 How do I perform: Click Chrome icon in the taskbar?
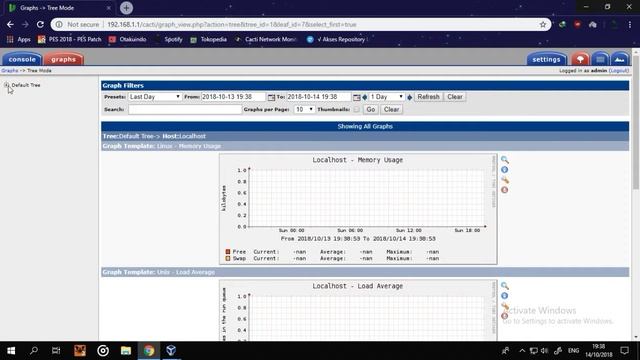(149, 351)
